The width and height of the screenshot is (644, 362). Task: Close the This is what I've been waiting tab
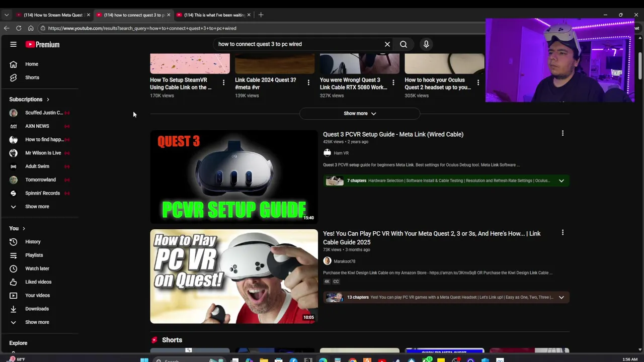pos(249,15)
